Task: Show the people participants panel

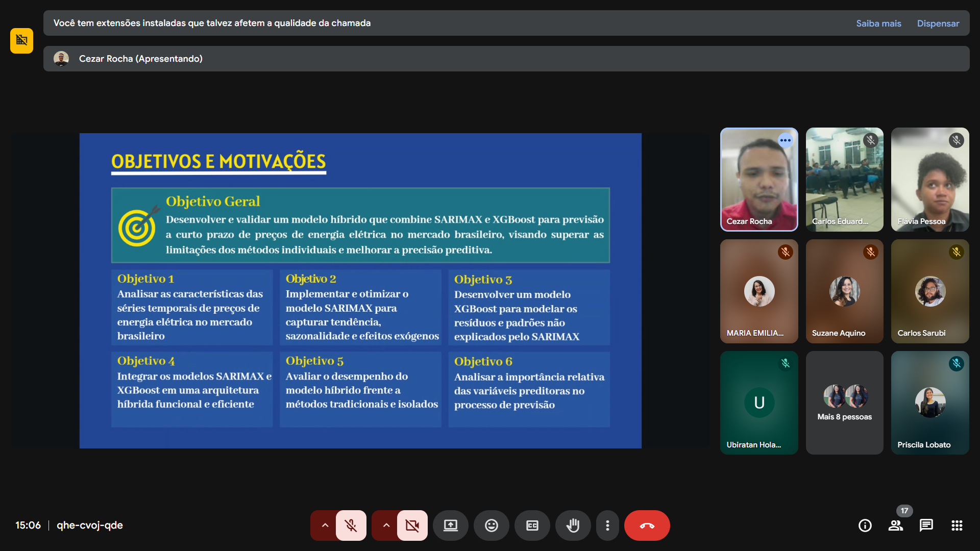Action: click(895, 525)
